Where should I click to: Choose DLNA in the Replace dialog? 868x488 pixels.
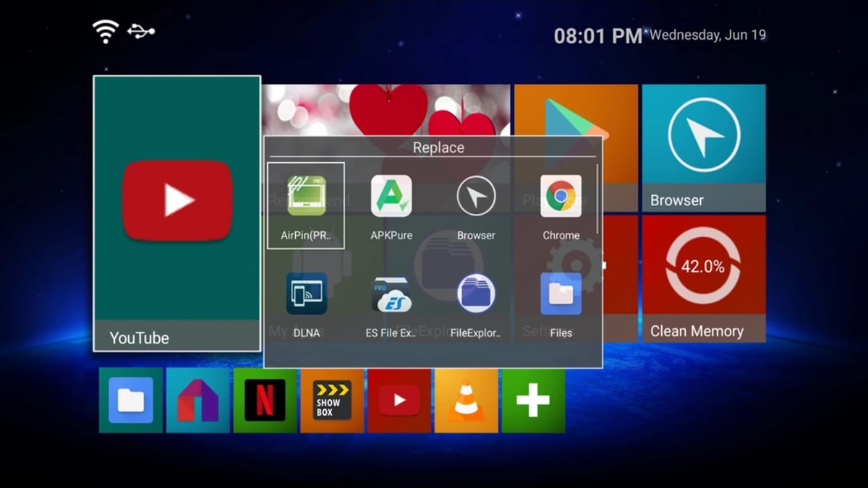306,304
